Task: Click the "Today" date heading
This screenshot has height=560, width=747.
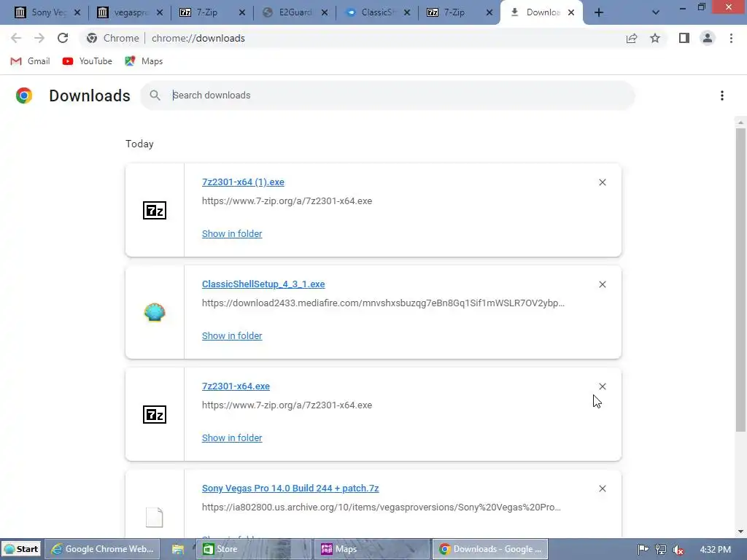Action: pyautogui.click(x=139, y=144)
